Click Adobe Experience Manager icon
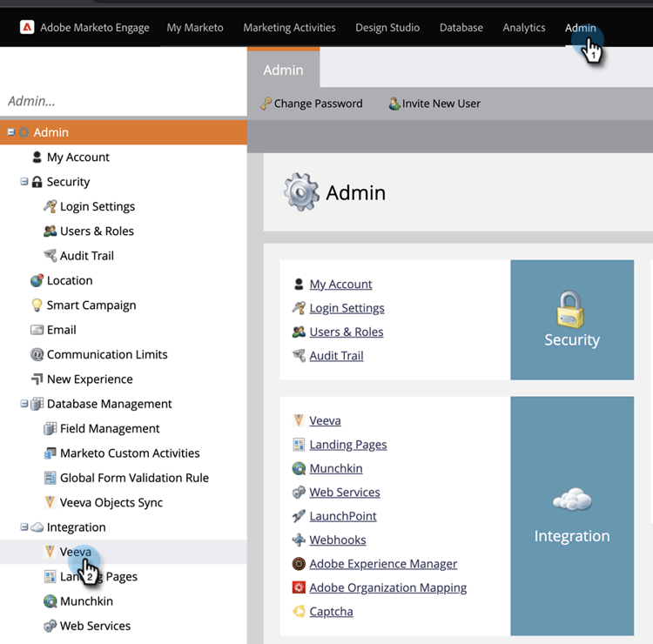This screenshot has height=644, width=653. coord(299,564)
